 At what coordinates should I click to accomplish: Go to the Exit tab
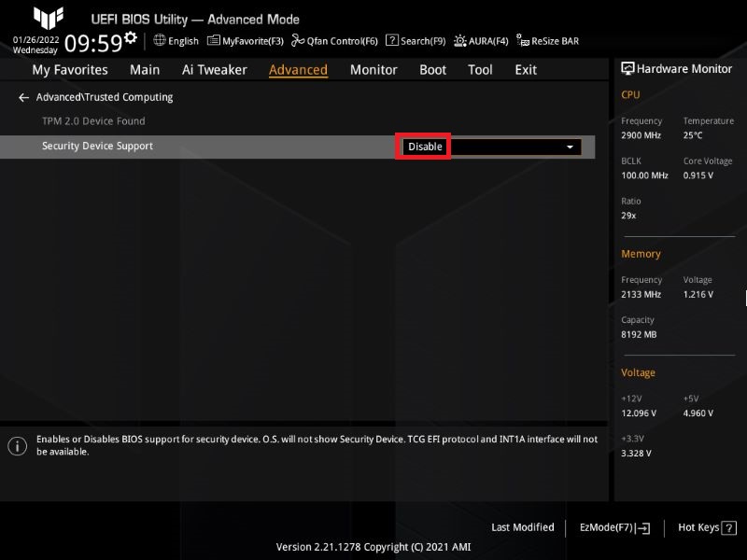(526, 70)
